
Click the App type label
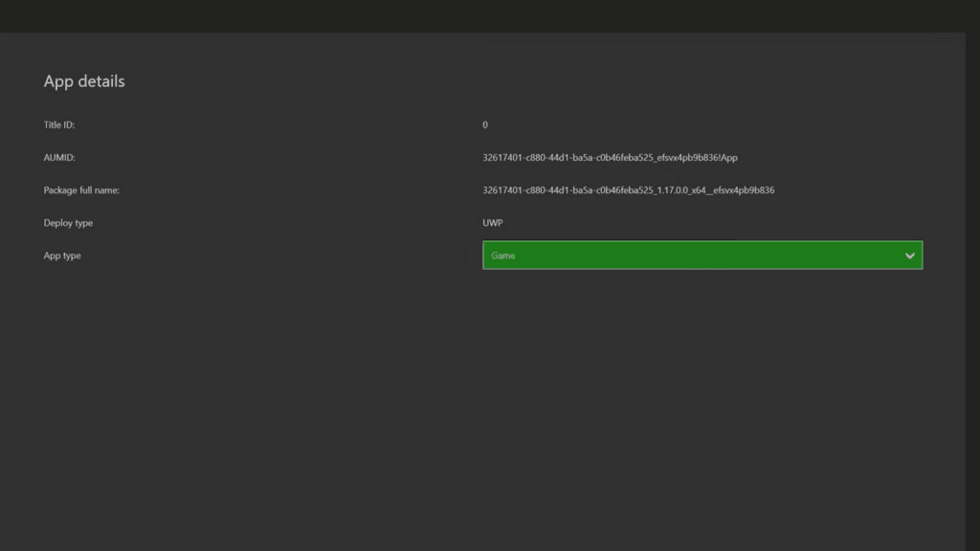(x=63, y=255)
